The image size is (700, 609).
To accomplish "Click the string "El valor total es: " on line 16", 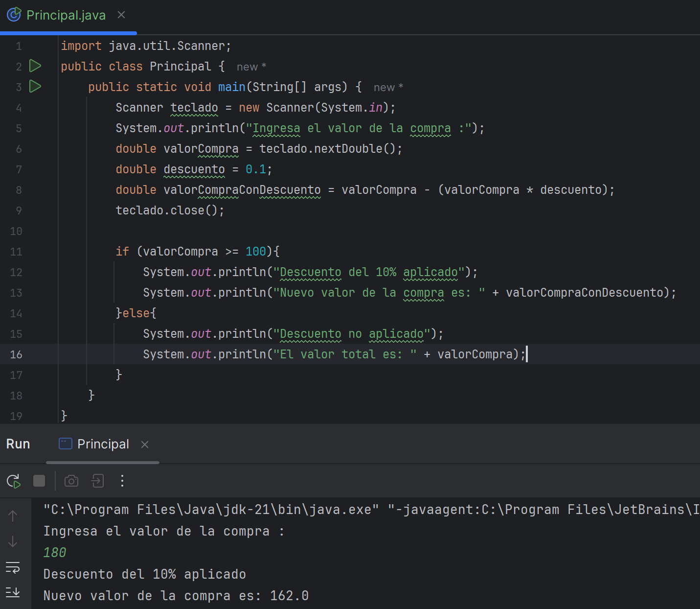I will point(345,354).
